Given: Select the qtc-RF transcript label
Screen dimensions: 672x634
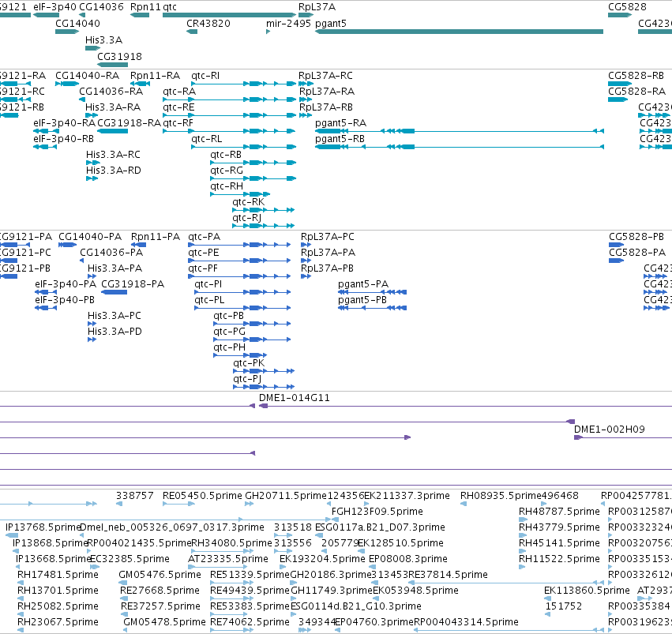Looking at the screenshot, I should coord(178,123).
